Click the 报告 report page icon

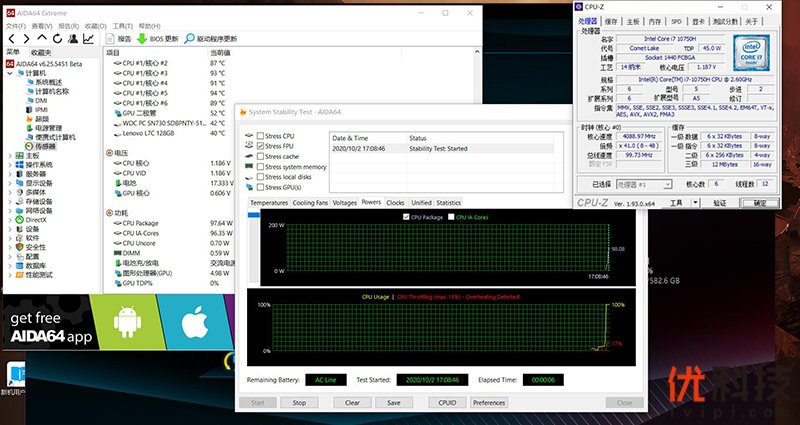tap(110, 39)
